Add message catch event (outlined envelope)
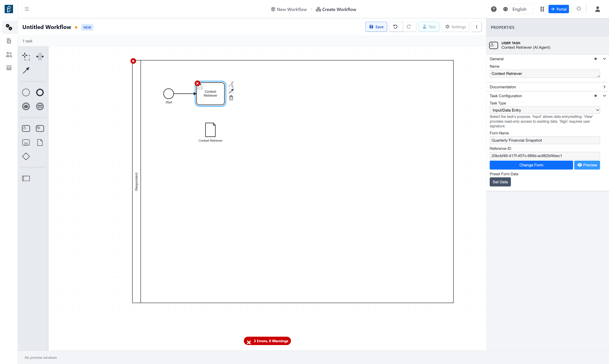This screenshot has width=609, height=364. (x=40, y=107)
